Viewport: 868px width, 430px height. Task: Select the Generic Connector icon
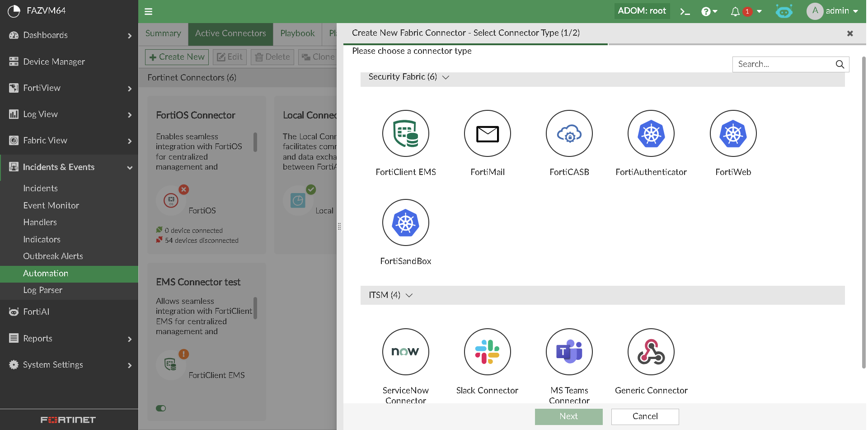coord(651,352)
